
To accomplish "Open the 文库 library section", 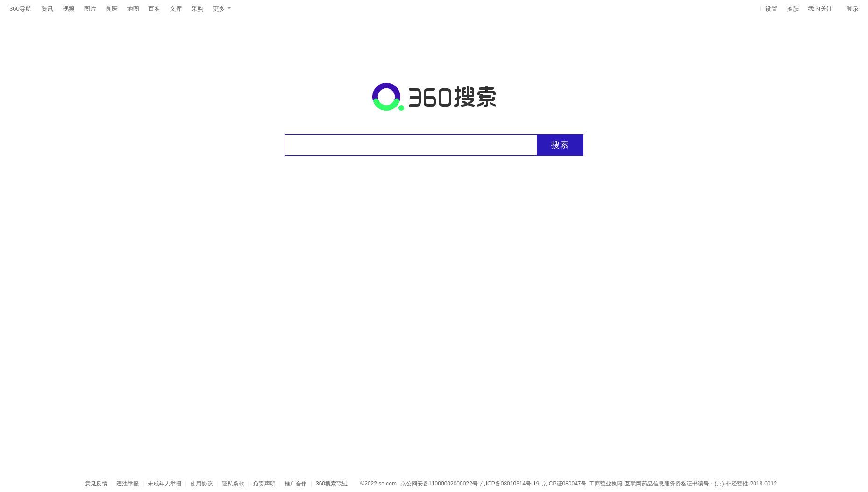I will point(176,9).
